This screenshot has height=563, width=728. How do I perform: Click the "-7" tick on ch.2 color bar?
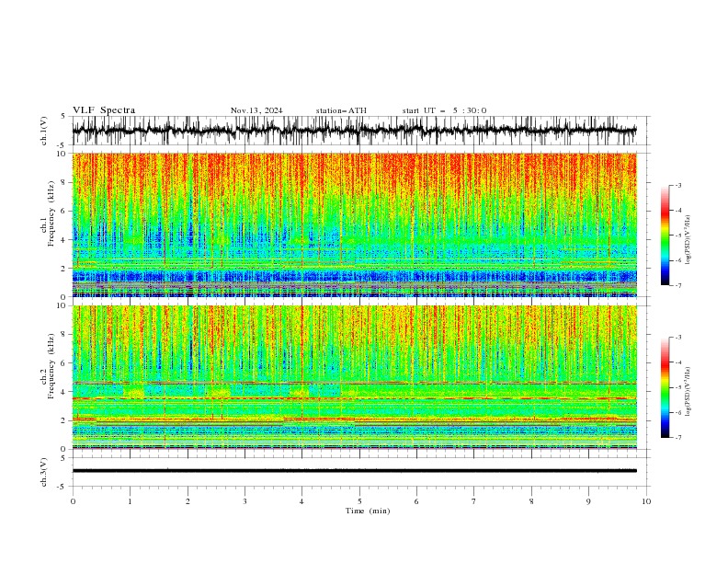coord(678,438)
